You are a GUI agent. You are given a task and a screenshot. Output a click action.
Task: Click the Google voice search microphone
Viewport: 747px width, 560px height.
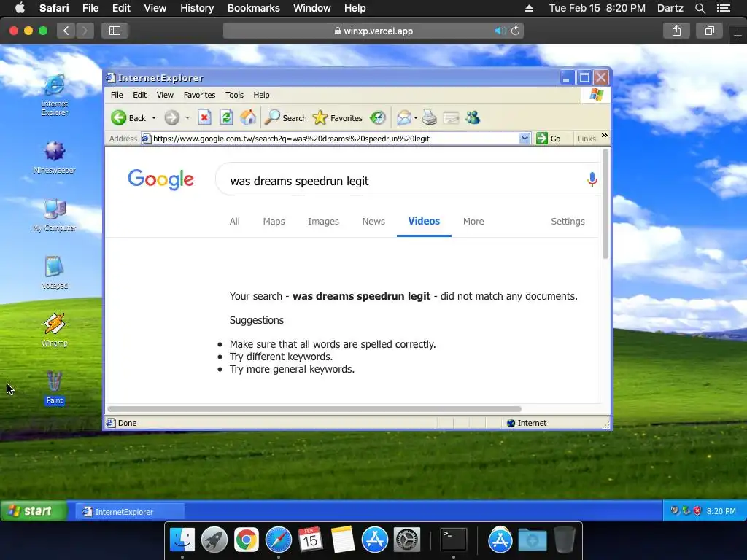pos(592,179)
